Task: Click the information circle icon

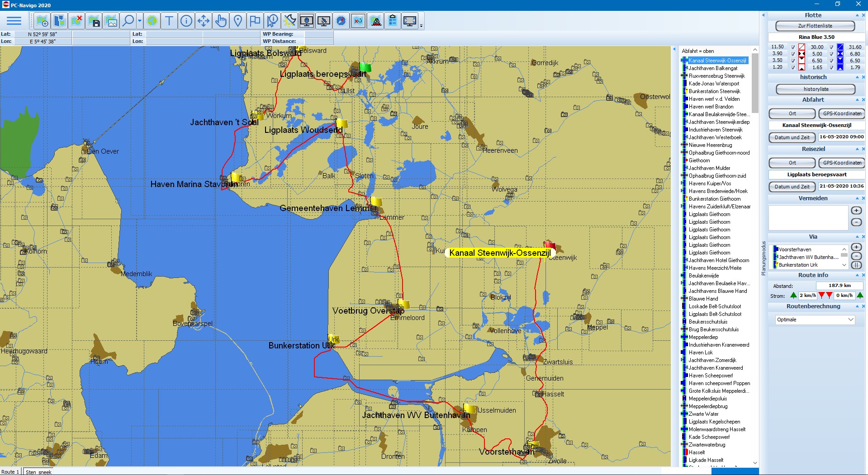Action: tap(186, 21)
